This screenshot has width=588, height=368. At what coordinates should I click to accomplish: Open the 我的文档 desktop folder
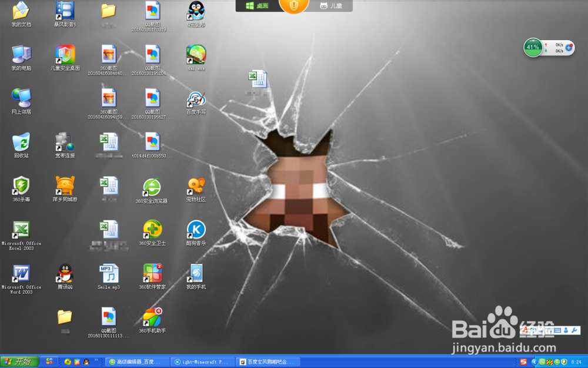point(21,14)
